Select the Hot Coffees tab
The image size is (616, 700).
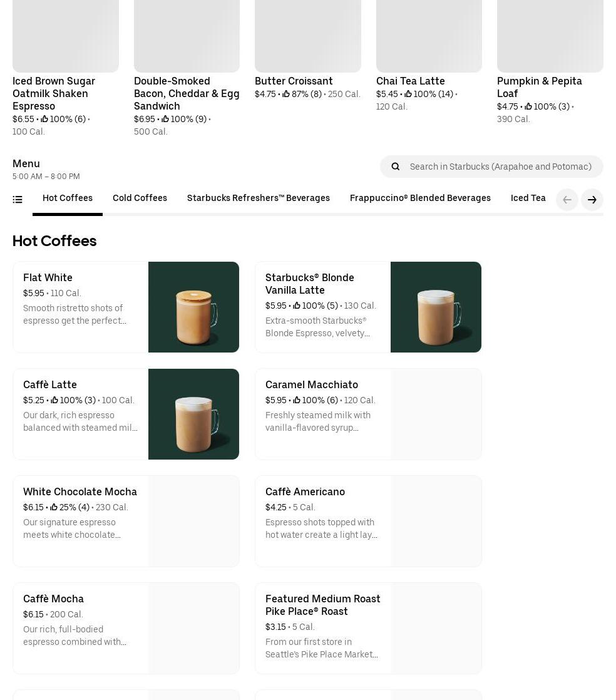pyautogui.click(x=68, y=198)
